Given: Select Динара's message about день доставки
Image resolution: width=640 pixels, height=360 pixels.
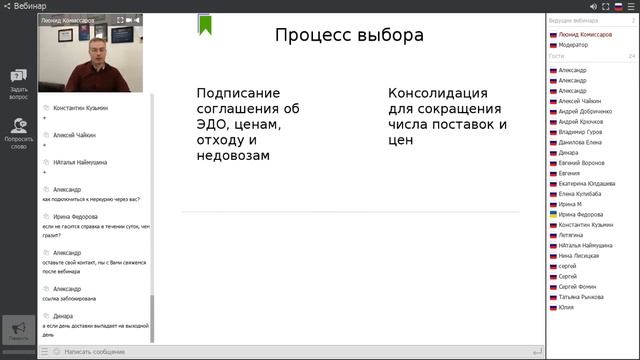Looking at the screenshot, I should 96,330.
